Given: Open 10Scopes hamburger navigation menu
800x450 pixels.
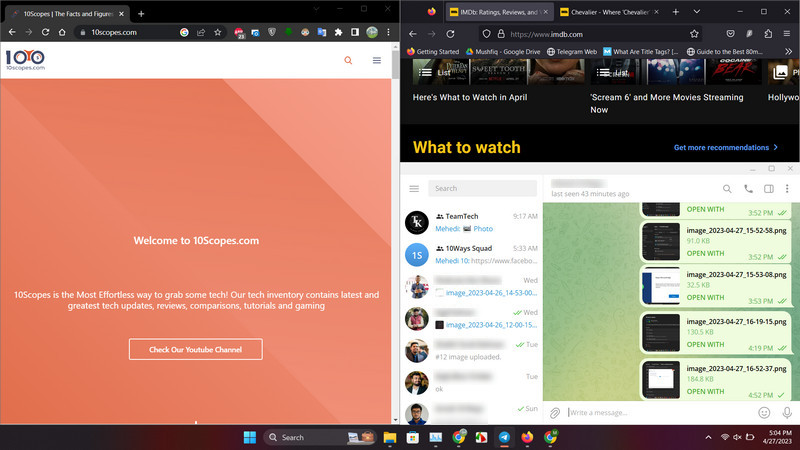Looking at the screenshot, I should [377, 60].
